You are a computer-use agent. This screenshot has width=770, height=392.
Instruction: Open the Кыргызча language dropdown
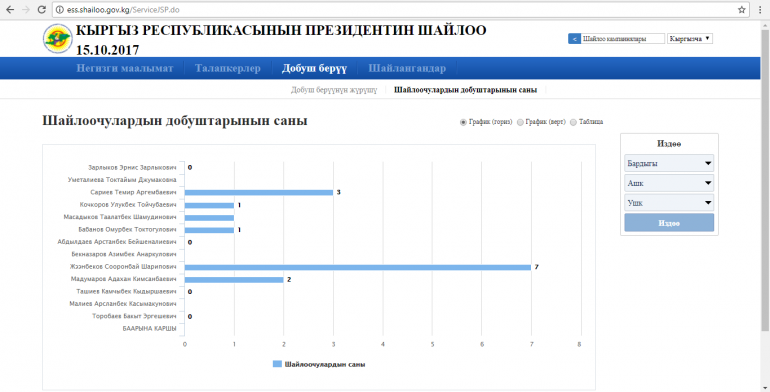[689, 39]
